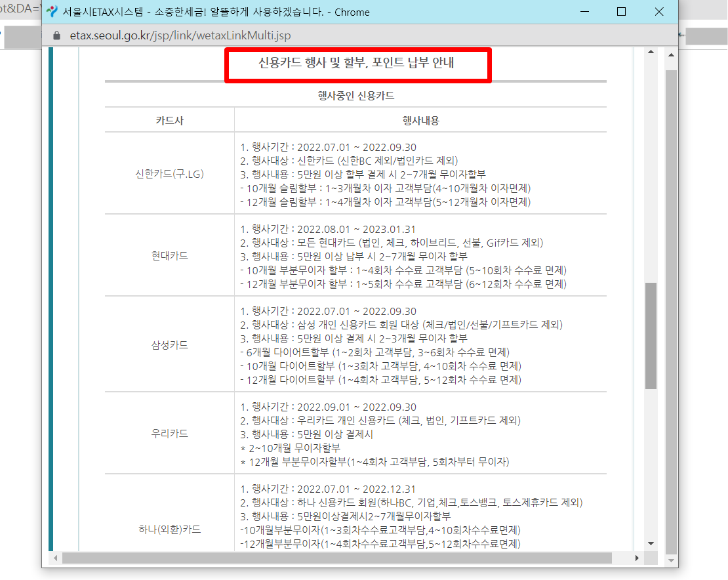
Task: Click the 5만원이상결제시2~7개월무이자할부 line
Action: click(x=346, y=516)
